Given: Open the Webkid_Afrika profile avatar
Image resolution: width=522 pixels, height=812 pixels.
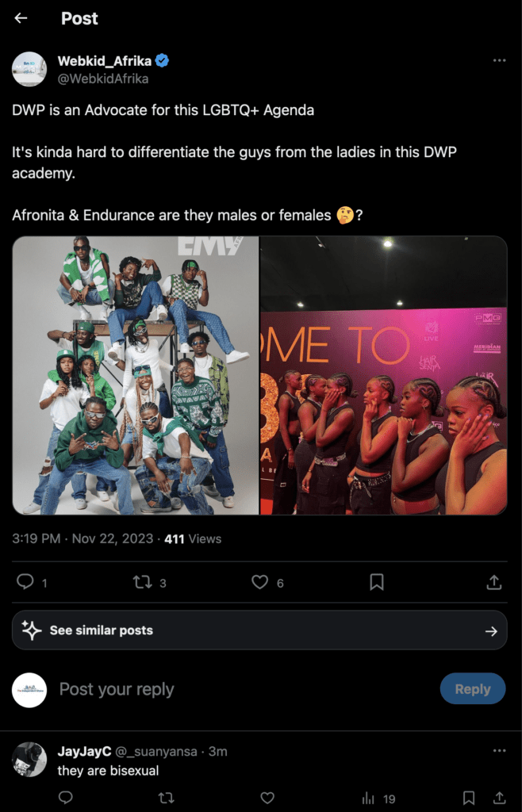Looking at the screenshot, I should [x=29, y=69].
